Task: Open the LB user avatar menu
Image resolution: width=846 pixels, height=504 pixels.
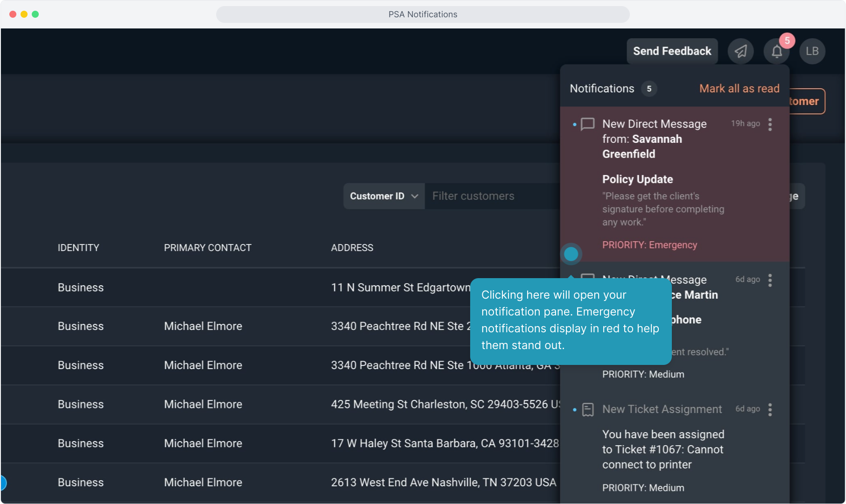Action: 812,51
